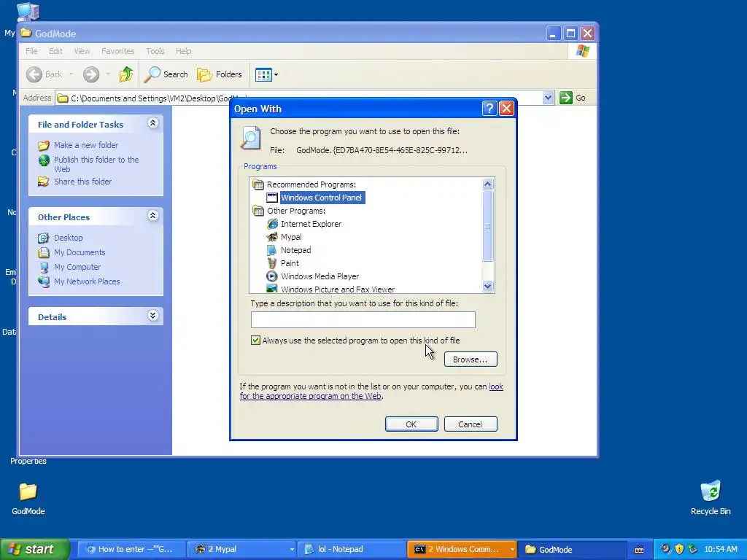Collapse the Other Places panel
This screenshot has height=560, width=747.
pos(153,216)
